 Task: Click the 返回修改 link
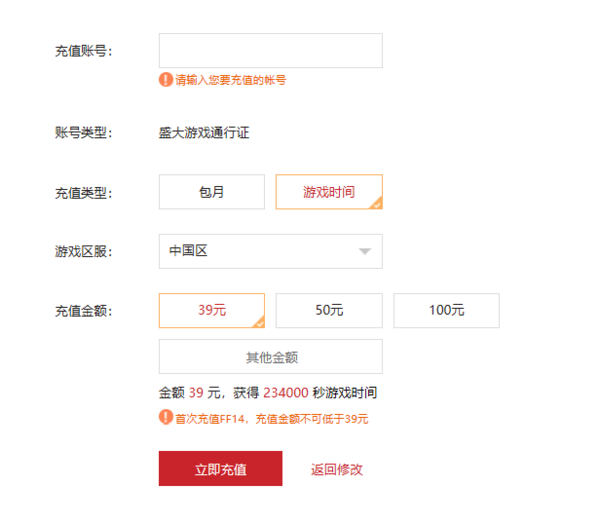(x=336, y=469)
